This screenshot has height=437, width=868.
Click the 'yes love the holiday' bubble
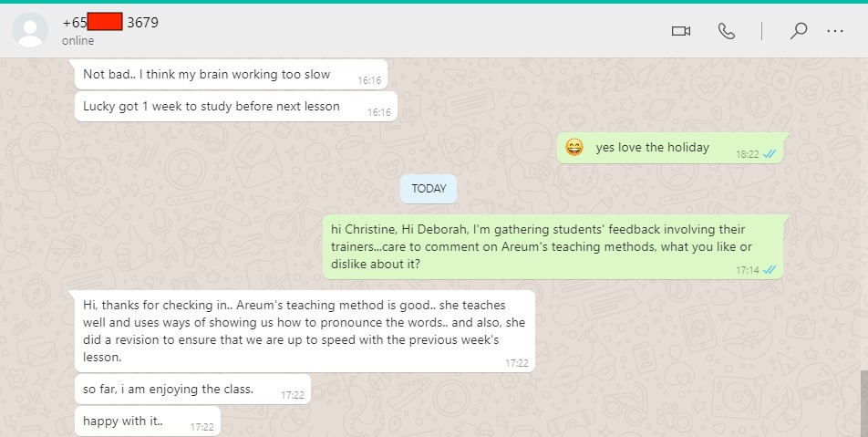tap(671, 148)
